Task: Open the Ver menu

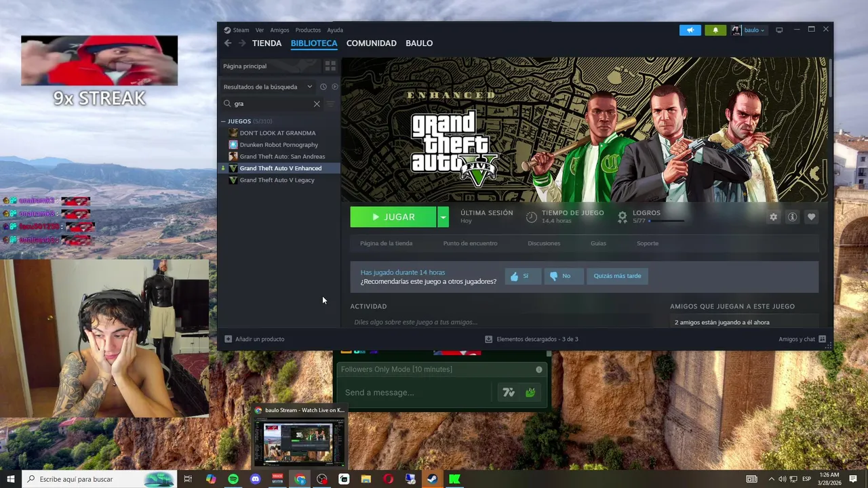Action: [x=260, y=30]
